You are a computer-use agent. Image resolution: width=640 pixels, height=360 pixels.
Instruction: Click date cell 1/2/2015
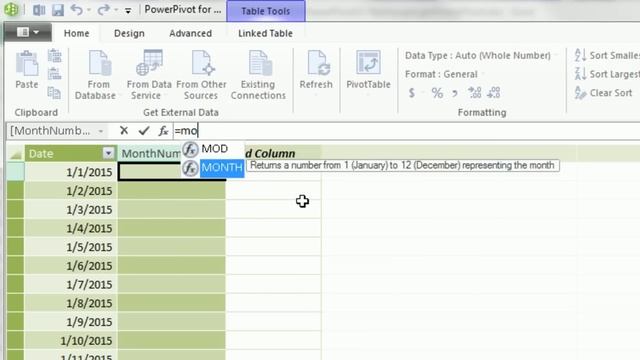tap(71, 191)
